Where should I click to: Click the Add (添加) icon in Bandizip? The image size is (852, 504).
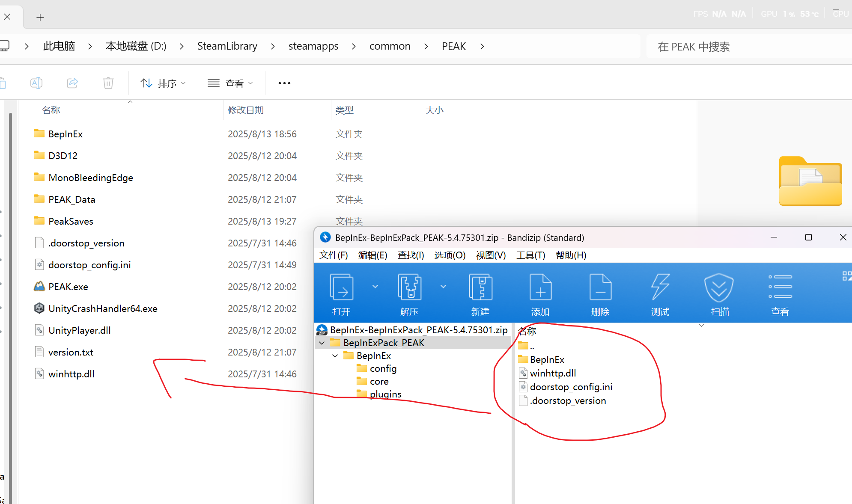(x=540, y=287)
